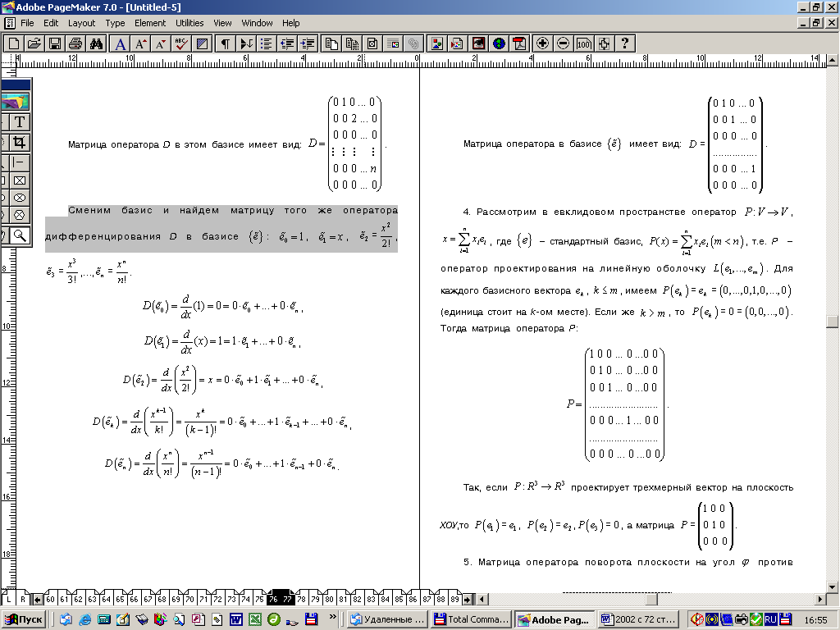
Task: Click the RU language indicator in the tray
Action: [770, 619]
